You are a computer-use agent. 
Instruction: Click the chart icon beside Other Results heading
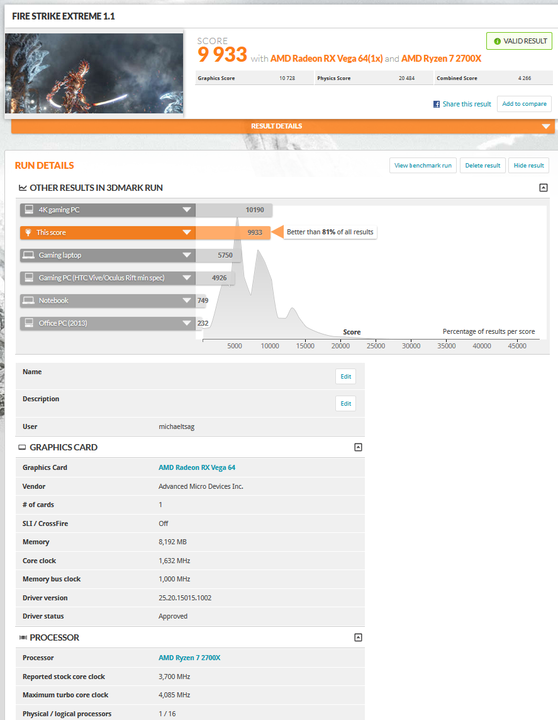[x=23, y=187]
